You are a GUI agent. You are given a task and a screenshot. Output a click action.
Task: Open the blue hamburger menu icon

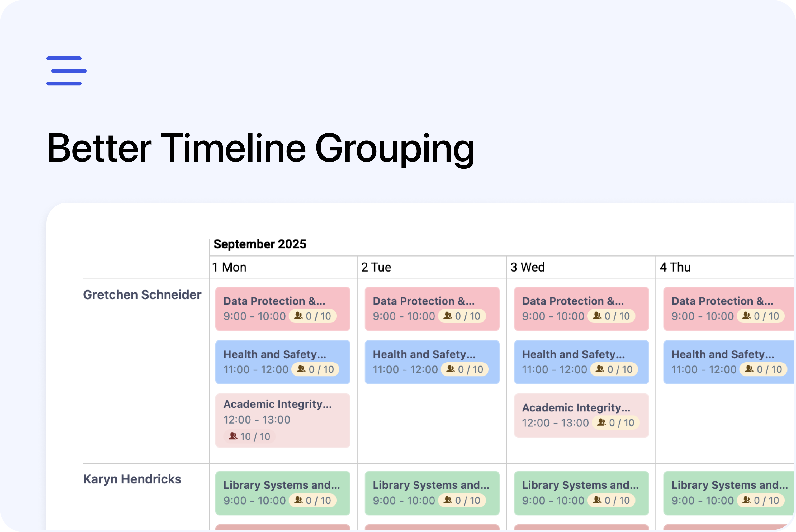pyautogui.click(x=67, y=71)
